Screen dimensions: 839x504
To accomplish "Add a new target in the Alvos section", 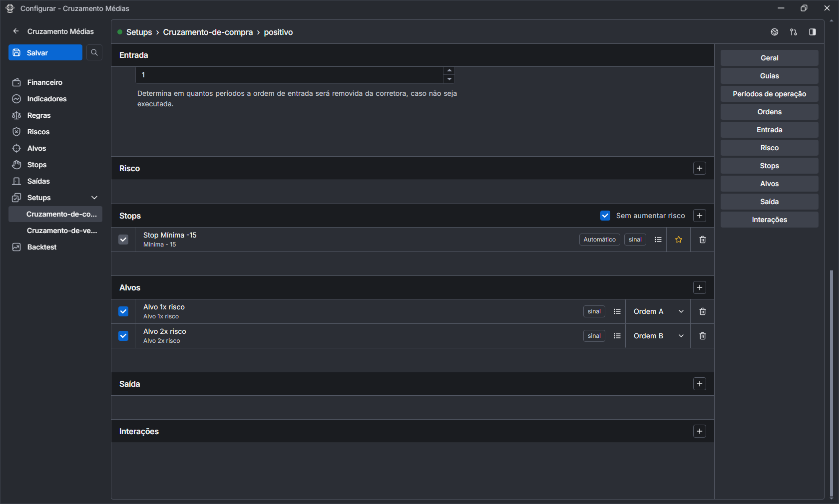I will [x=699, y=287].
